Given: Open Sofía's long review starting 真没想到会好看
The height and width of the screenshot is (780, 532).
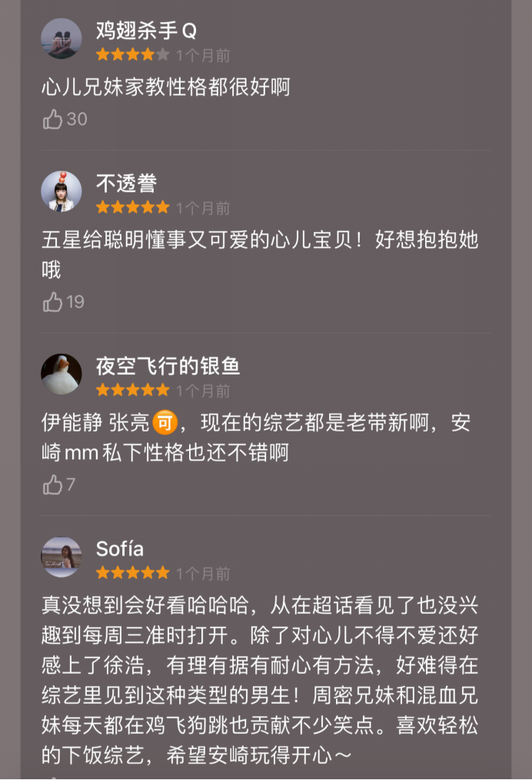Looking at the screenshot, I should [260, 669].
